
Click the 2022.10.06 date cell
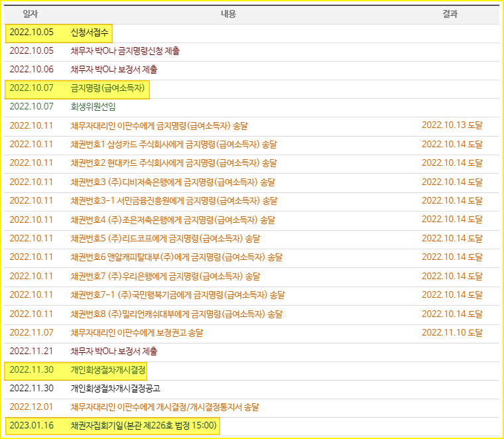pyautogui.click(x=32, y=70)
